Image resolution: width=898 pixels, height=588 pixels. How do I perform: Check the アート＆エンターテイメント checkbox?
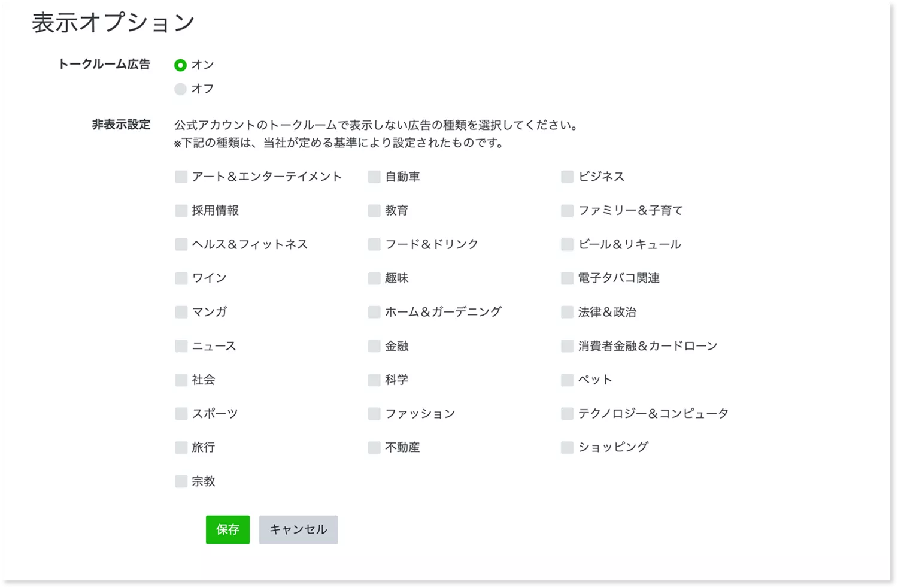pyautogui.click(x=181, y=177)
